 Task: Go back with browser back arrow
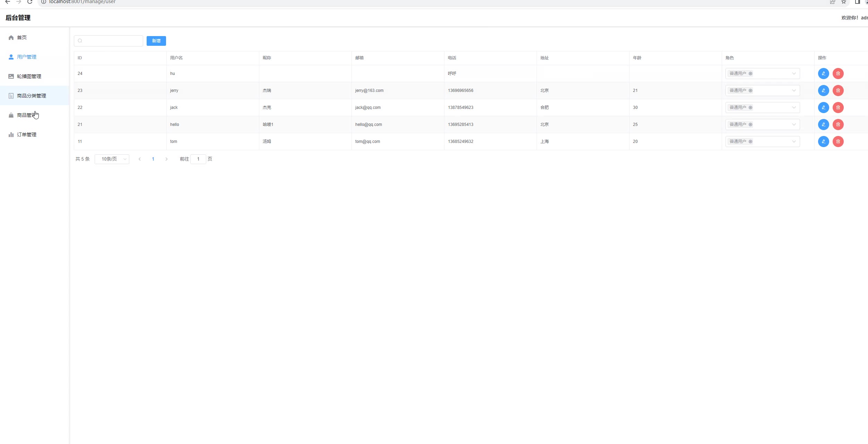click(x=8, y=2)
